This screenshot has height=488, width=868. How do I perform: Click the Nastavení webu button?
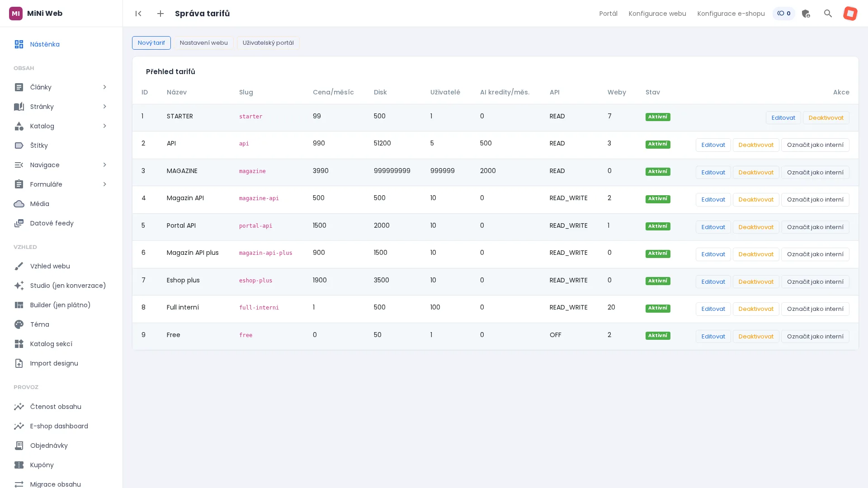click(203, 43)
